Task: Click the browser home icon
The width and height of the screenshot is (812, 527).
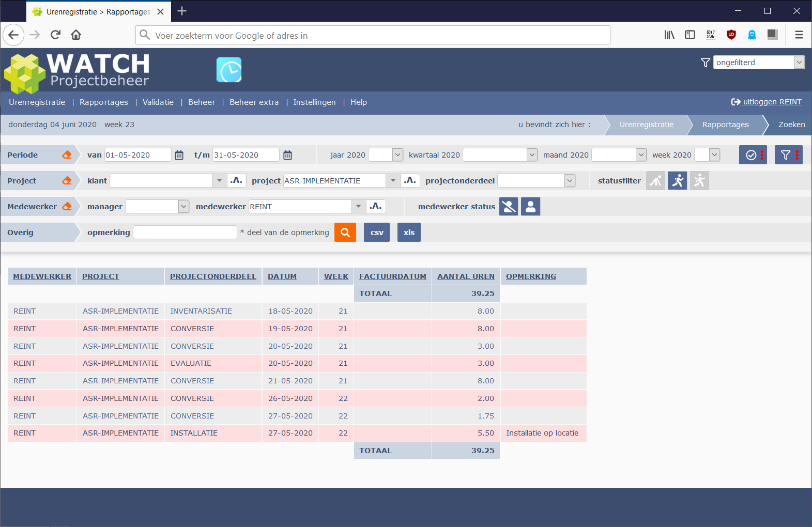Action: pos(76,35)
